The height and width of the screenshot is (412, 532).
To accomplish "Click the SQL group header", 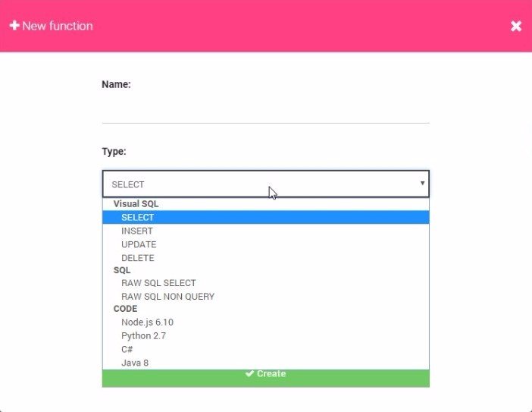I will (x=122, y=270).
